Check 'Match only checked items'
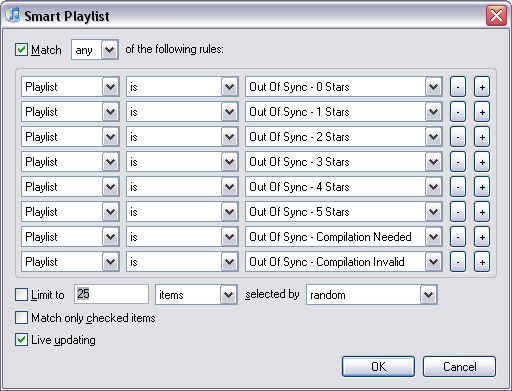Image resolution: width=512 pixels, height=391 pixels. pos(21,318)
